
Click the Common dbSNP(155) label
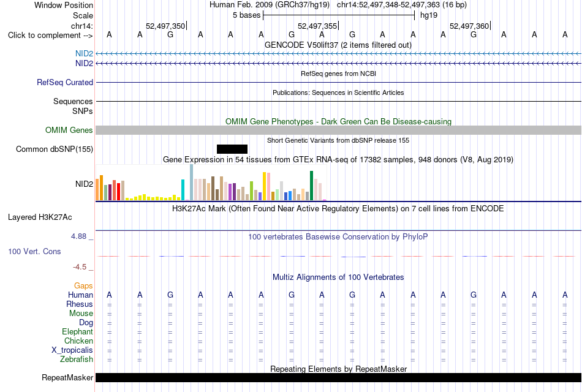[55, 149]
